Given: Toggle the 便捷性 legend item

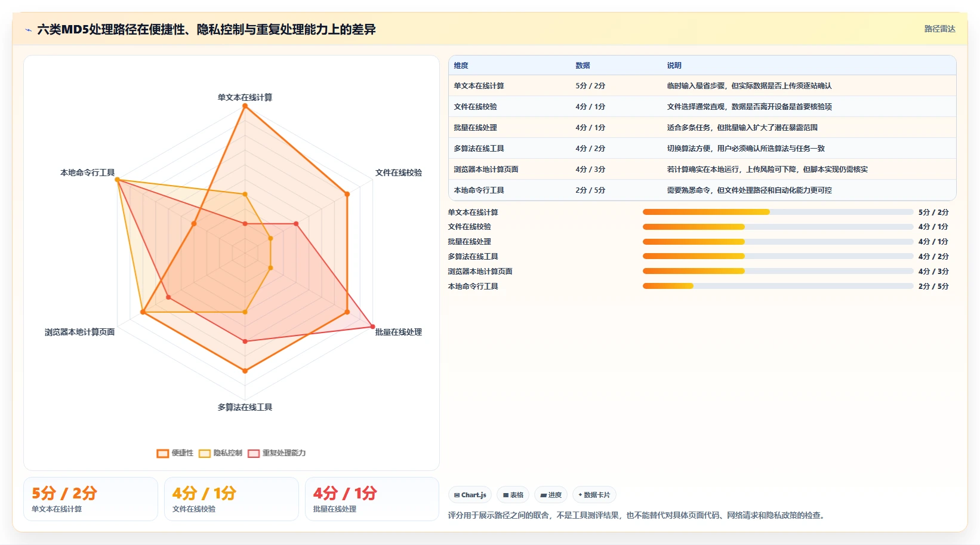Looking at the screenshot, I should 175,453.
